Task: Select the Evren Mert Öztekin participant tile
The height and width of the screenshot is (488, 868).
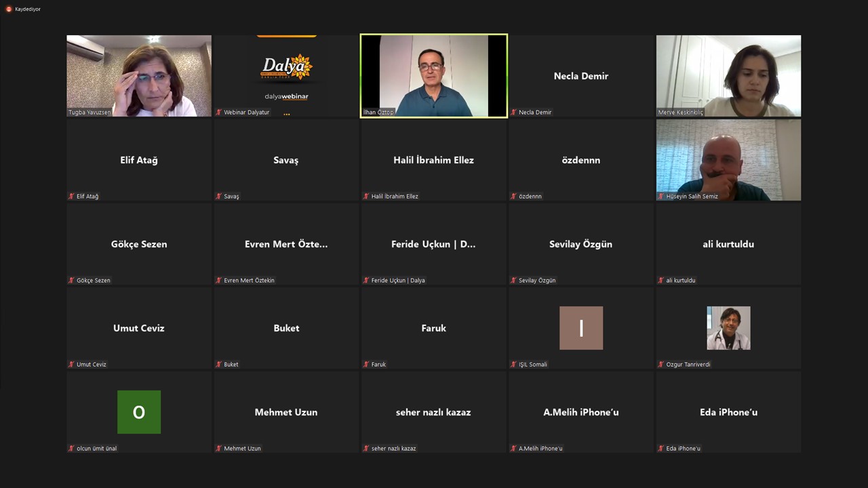Action: [x=286, y=244]
